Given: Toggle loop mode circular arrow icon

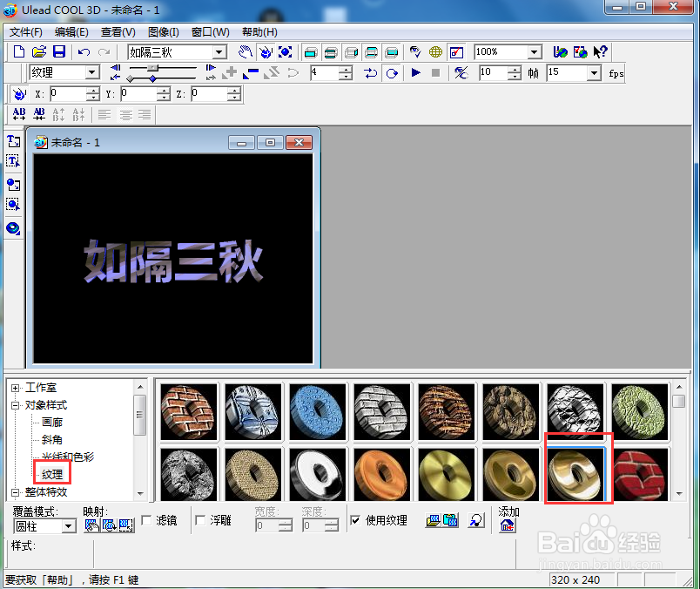Looking at the screenshot, I should click(x=392, y=73).
